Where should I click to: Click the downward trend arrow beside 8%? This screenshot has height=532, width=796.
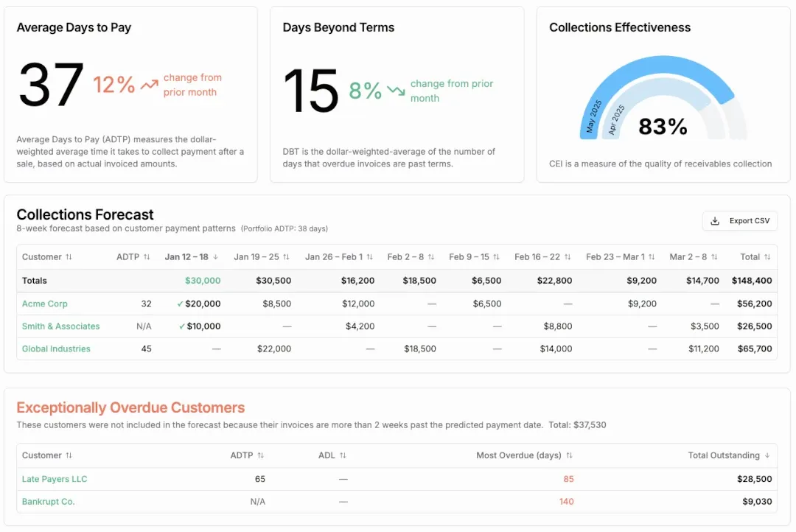pos(396,91)
